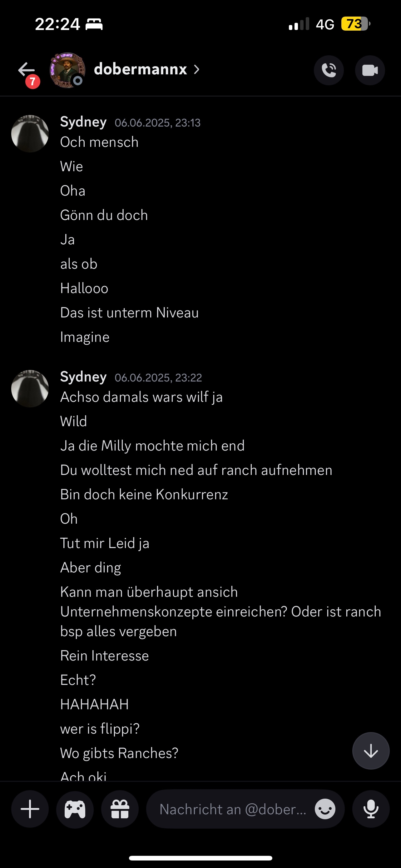Start a voice call with dobermannx
The width and height of the screenshot is (401, 868).
pyautogui.click(x=329, y=70)
